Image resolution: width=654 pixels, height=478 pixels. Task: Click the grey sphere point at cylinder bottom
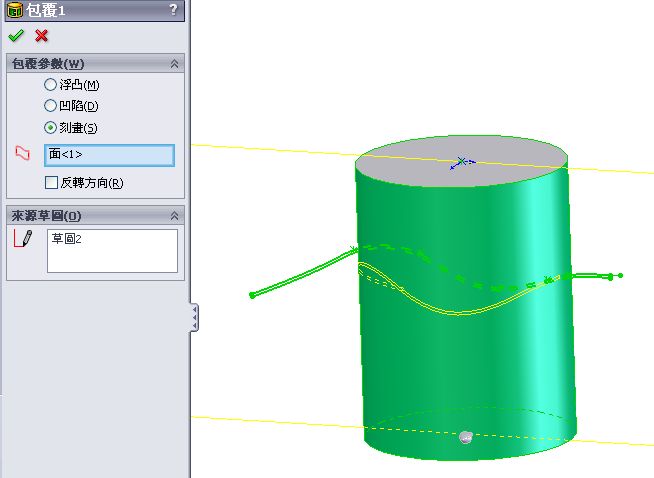point(465,437)
